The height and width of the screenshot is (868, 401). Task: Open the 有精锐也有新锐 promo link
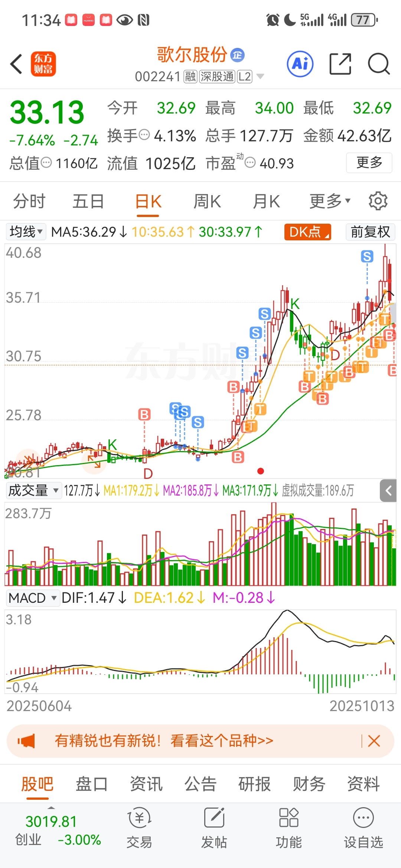[164, 741]
